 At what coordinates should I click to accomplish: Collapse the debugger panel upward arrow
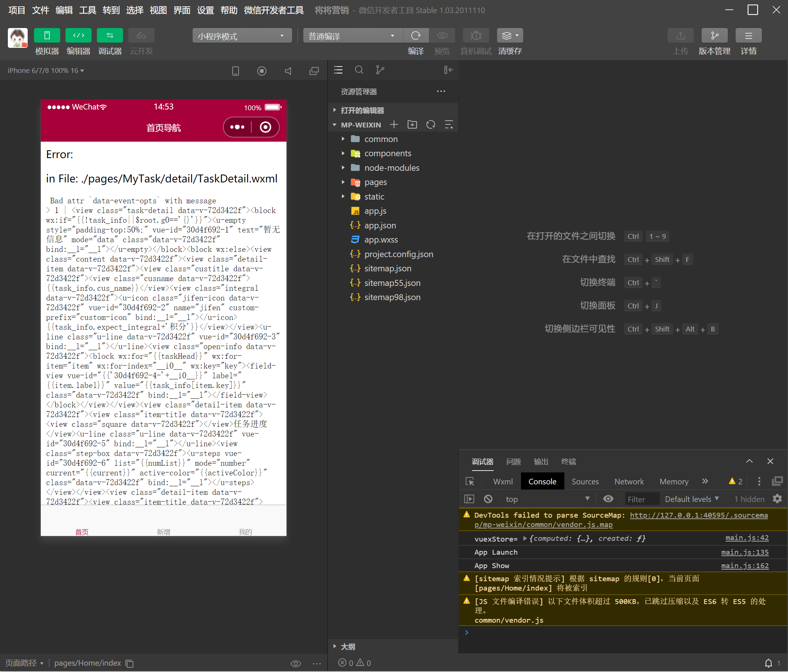pyautogui.click(x=749, y=462)
